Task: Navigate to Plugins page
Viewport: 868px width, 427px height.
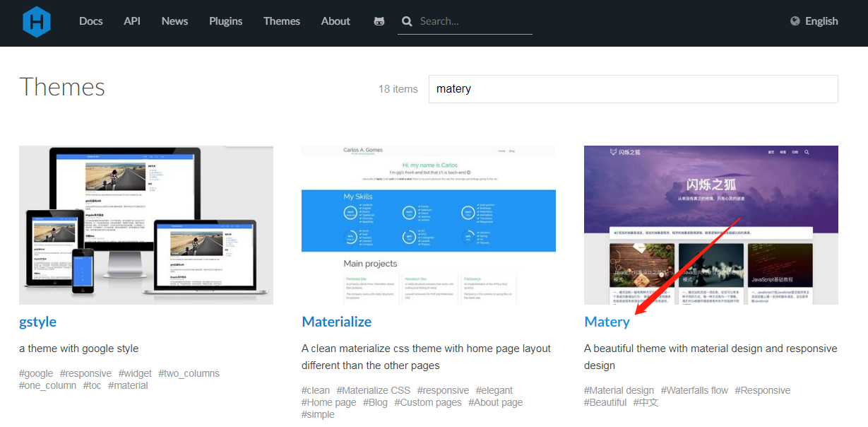Action: (225, 21)
